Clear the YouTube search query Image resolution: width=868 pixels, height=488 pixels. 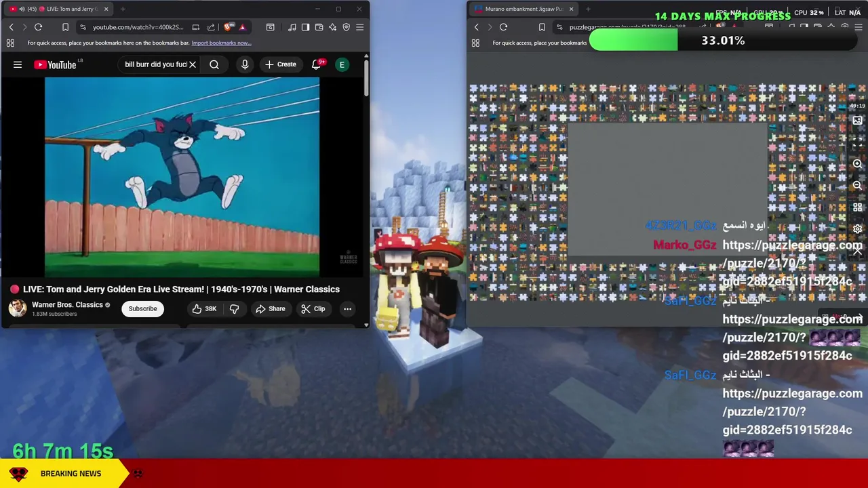(x=193, y=64)
